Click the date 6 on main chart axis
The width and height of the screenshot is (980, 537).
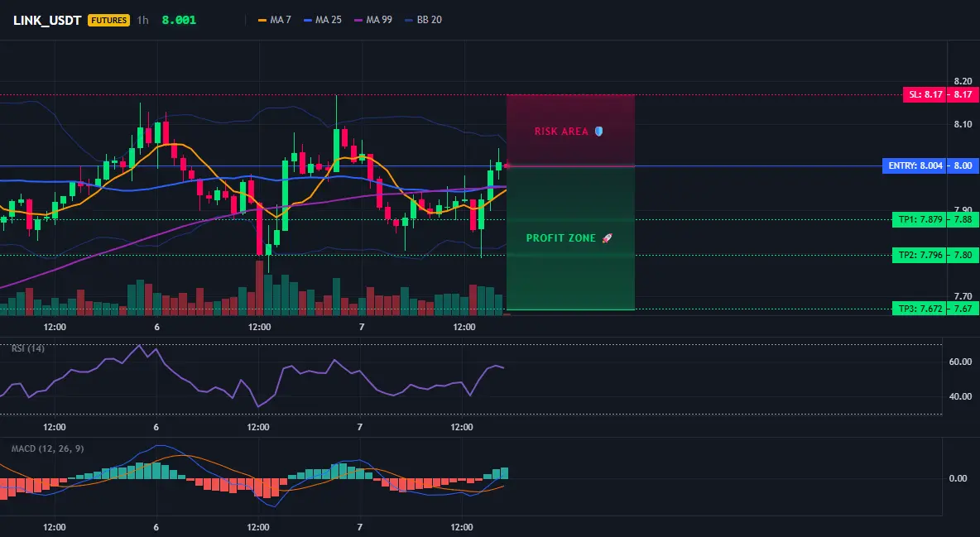click(157, 327)
